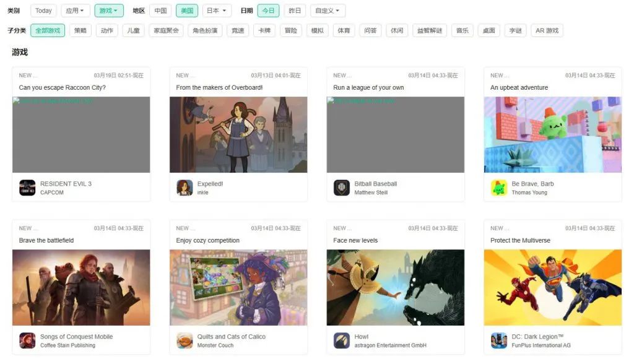The width and height of the screenshot is (634, 364).
Task: Open the DC: Dark Legion title link
Action: pyautogui.click(x=537, y=337)
